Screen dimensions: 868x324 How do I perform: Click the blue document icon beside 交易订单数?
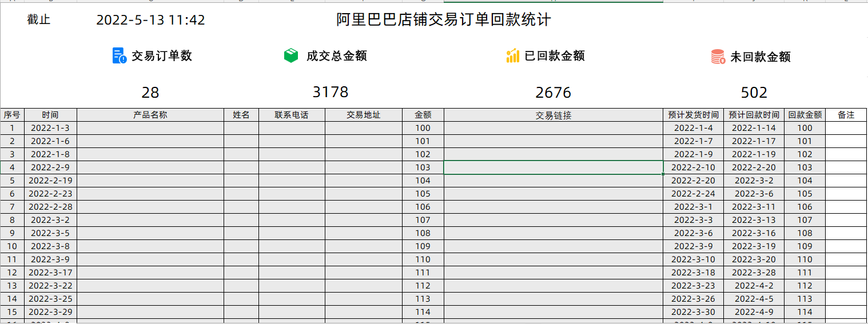coord(119,55)
